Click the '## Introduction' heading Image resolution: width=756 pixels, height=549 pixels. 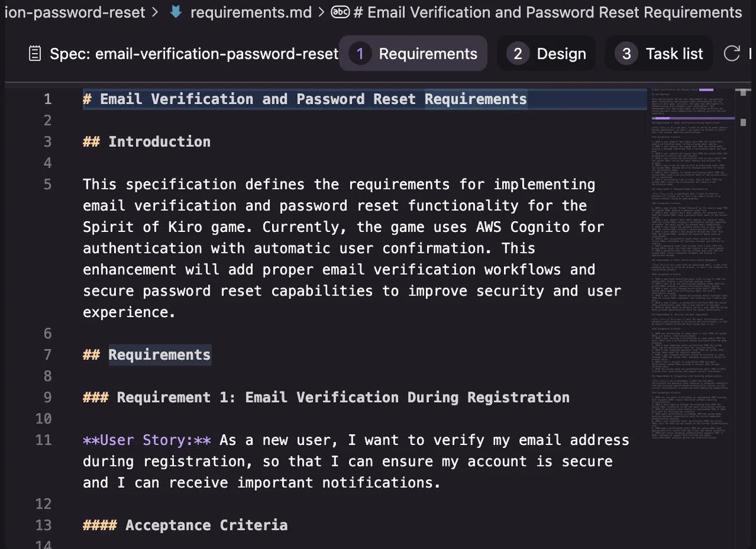pos(147,142)
